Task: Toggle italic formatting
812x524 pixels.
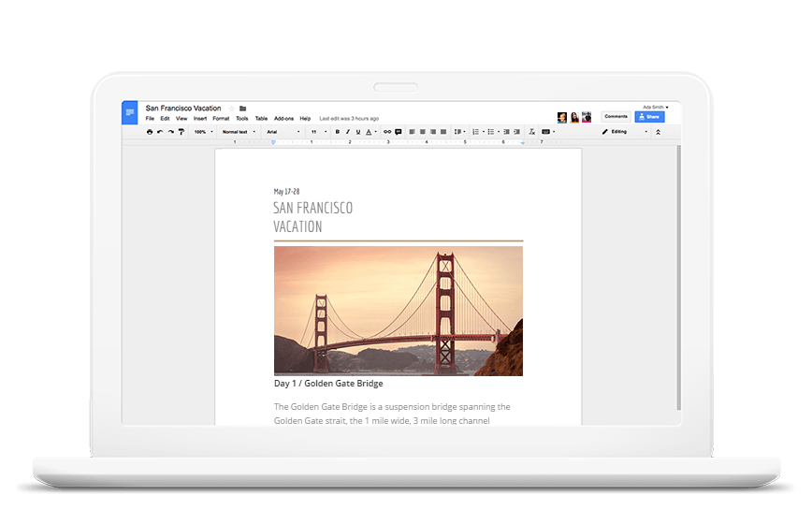Action: tap(347, 132)
